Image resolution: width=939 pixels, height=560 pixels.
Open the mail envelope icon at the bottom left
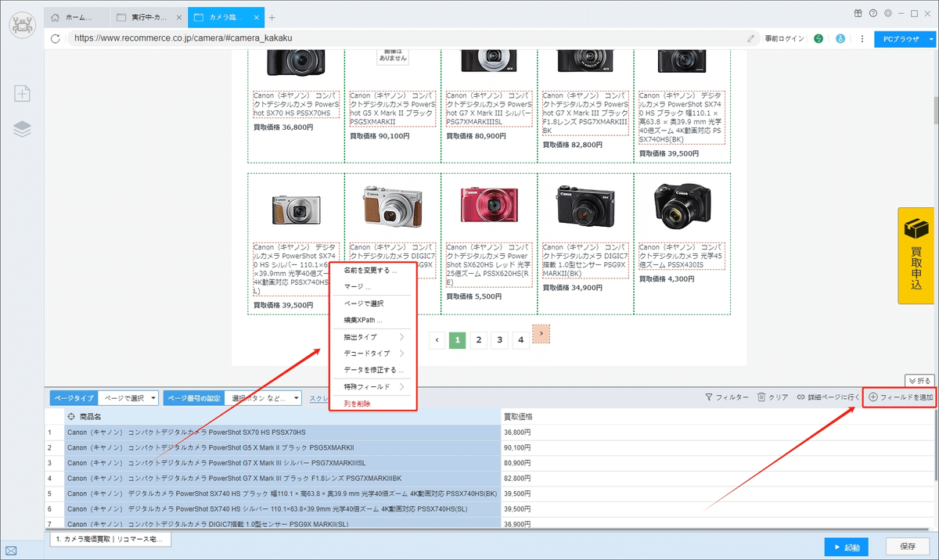click(x=11, y=551)
